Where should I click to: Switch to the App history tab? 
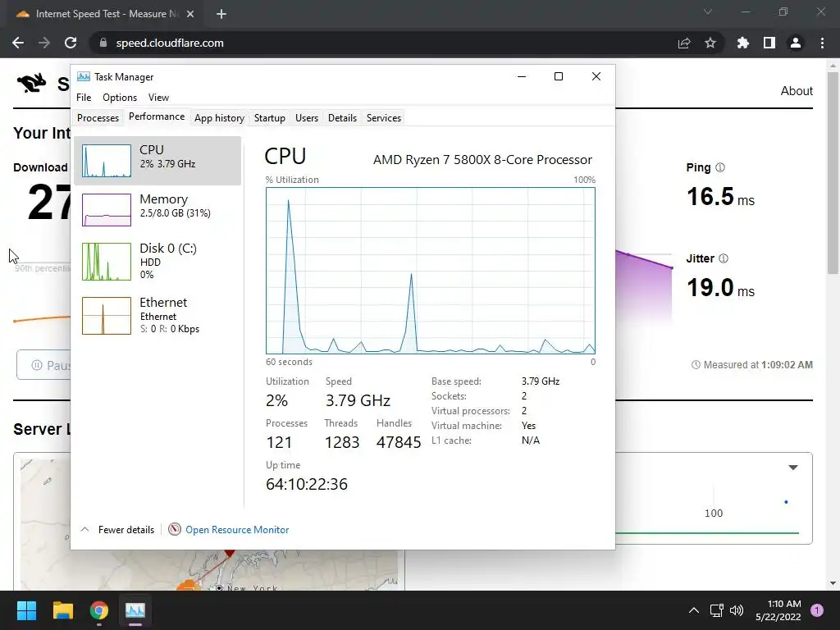[x=219, y=118]
